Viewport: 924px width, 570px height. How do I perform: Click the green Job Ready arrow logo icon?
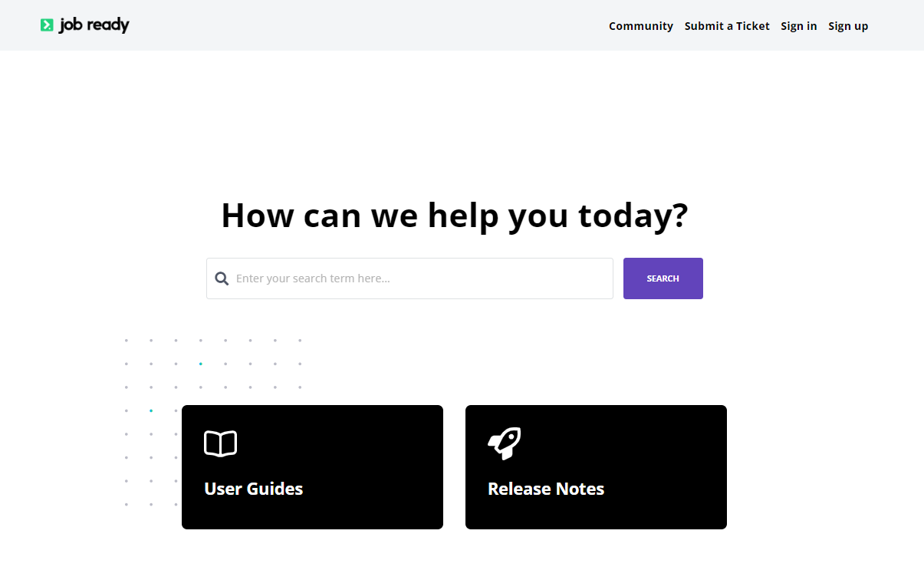click(x=47, y=25)
